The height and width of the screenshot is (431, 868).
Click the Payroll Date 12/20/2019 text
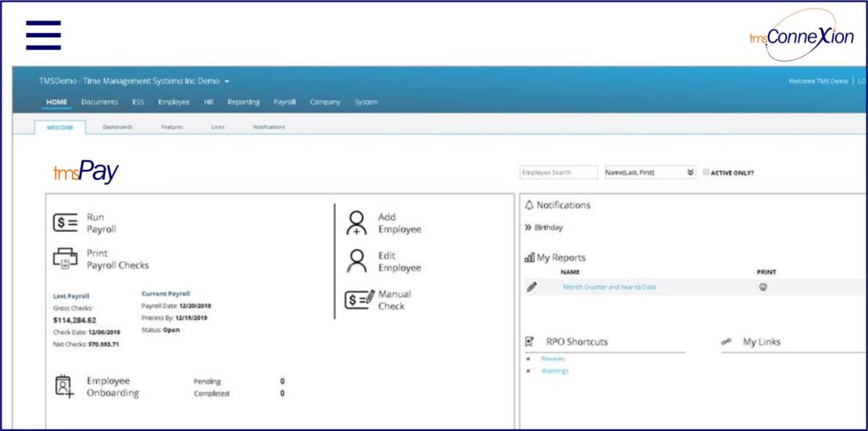coord(176,305)
